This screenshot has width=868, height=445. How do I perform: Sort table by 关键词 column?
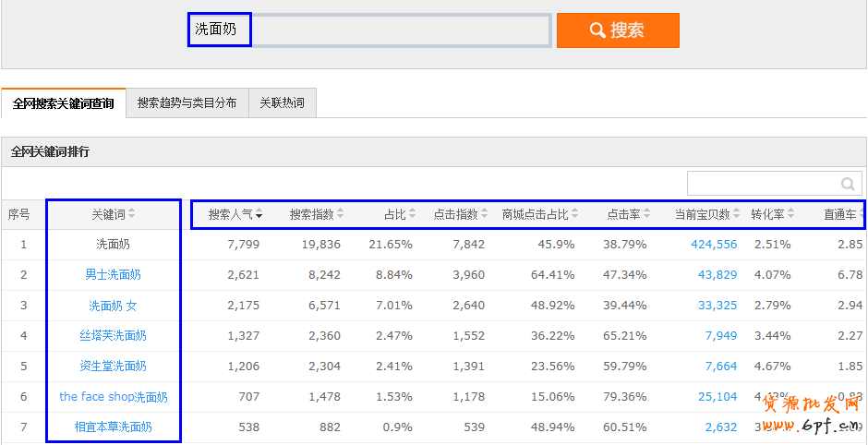coord(113,214)
